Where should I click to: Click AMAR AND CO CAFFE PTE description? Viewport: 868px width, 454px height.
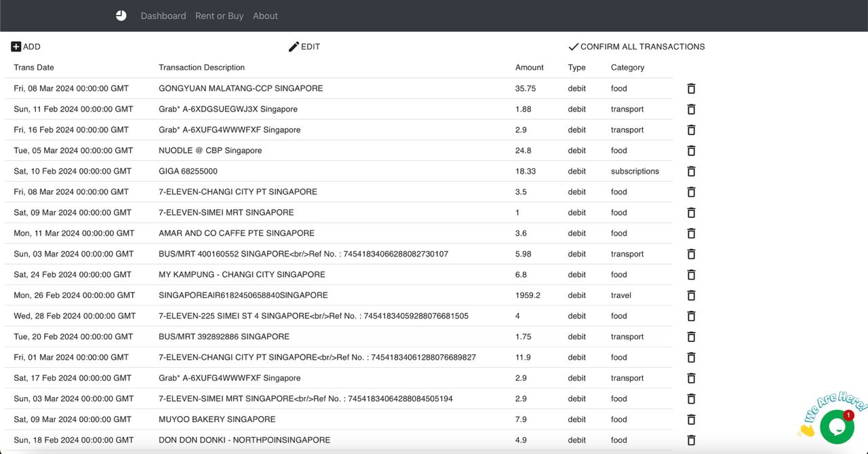click(237, 233)
